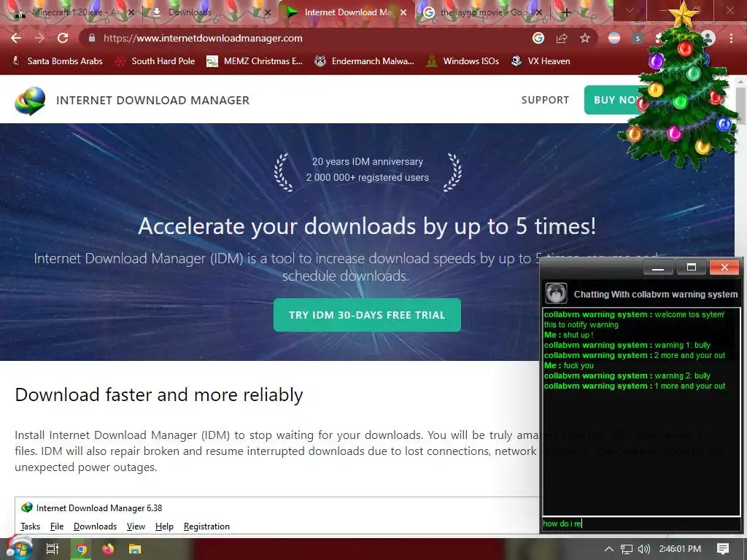Launch Firefox from the taskbar

tap(108, 549)
